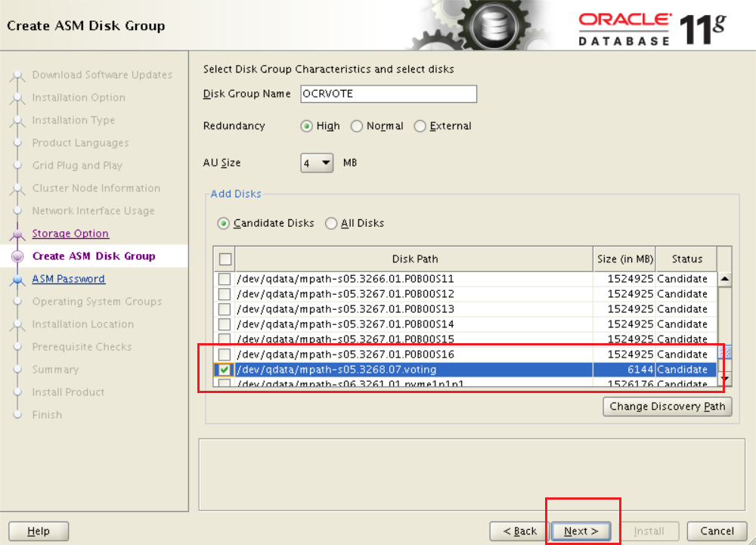This screenshot has height=545, width=756.
Task: Click the Grid Plug and Play step
Action: (77, 166)
